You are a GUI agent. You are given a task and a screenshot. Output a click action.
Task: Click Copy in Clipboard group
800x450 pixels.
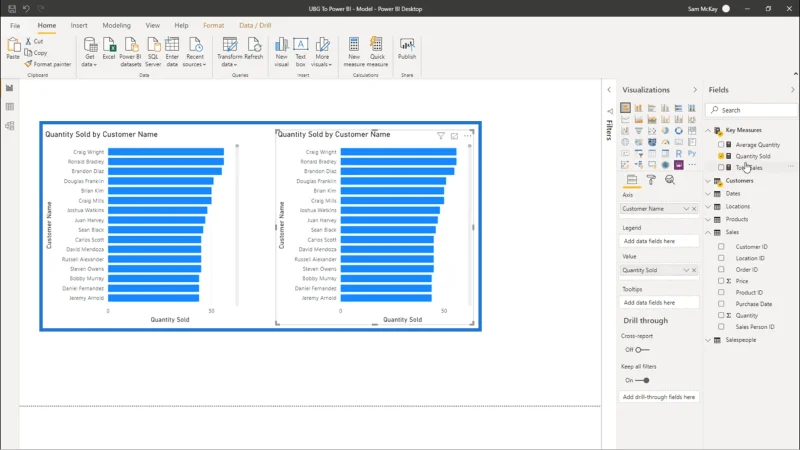click(x=36, y=53)
